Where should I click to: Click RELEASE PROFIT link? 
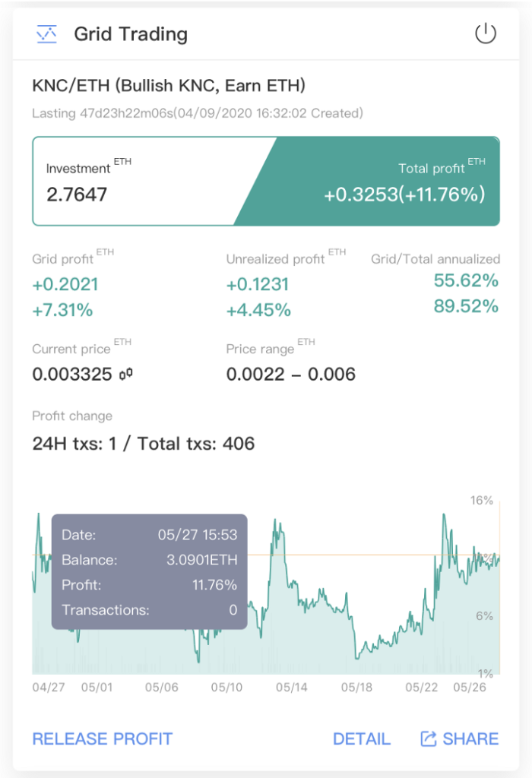coord(103,738)
